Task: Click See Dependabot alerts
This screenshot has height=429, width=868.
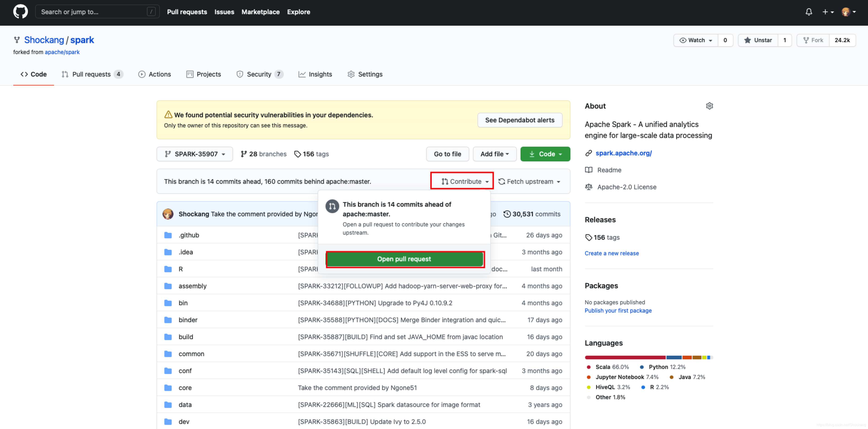Action: 520,120
